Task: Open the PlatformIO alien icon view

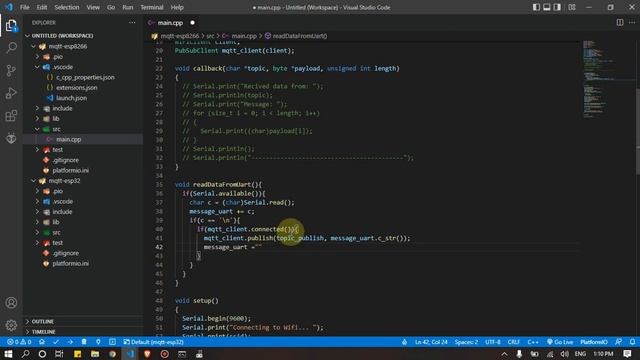Action: pos(11,138)
